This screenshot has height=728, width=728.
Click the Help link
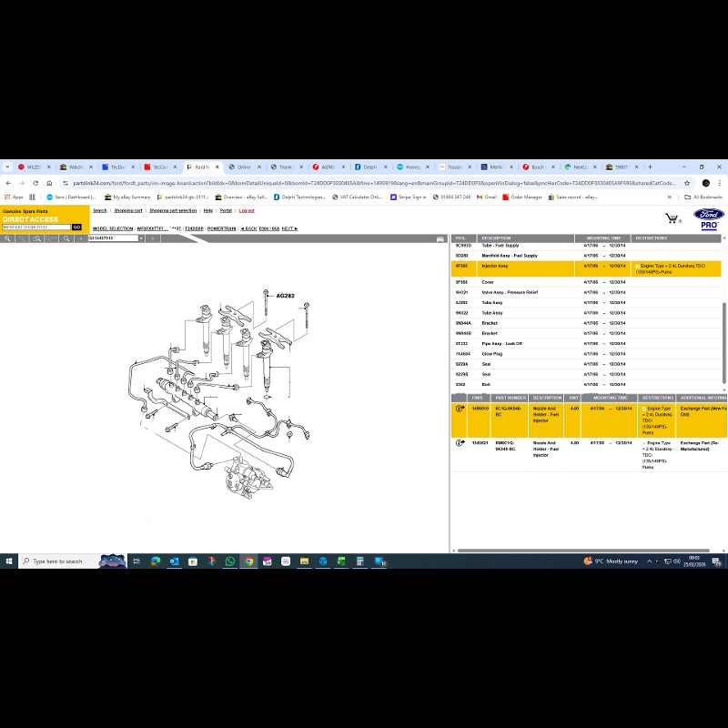(x=208, y=211)
